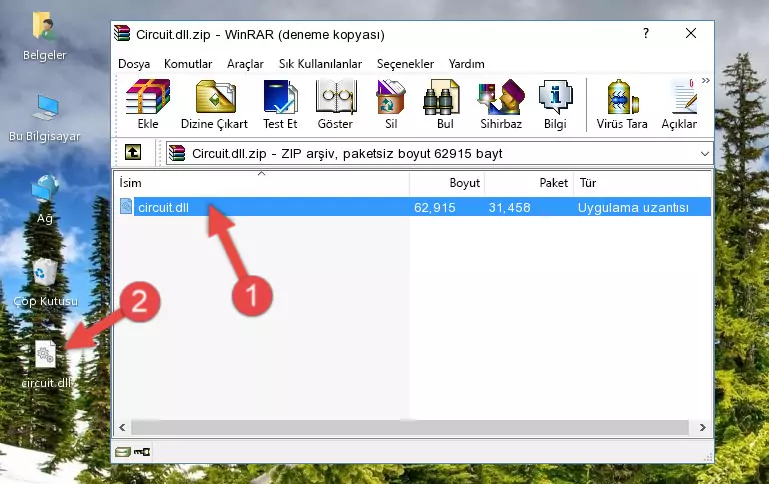Click the Ekle (Add) toolbar icon
The height and width of the screenshot is (484, 769).
[x=148, y=104]
